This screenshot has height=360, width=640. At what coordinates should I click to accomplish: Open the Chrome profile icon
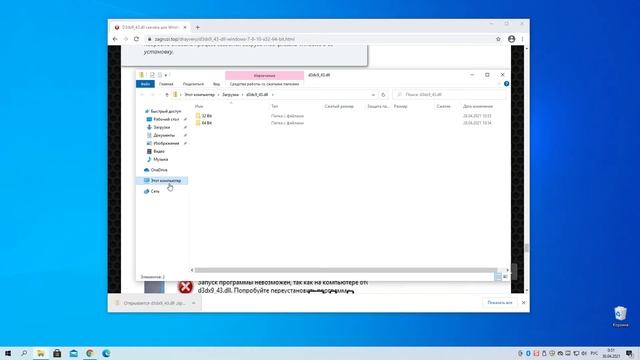[x=511, y=39]
